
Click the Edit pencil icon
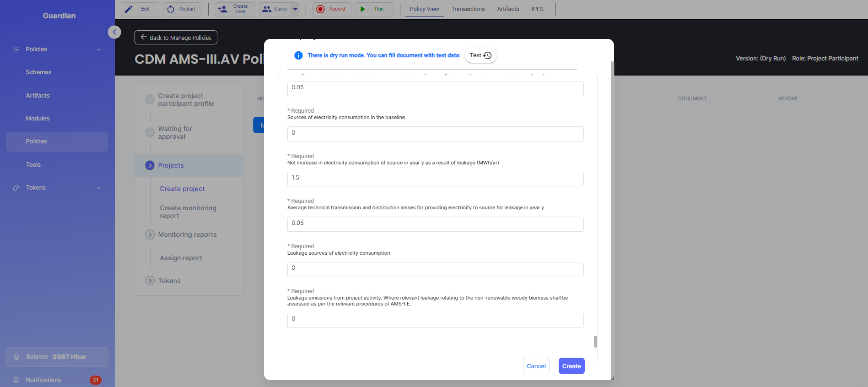pos(129,9)
